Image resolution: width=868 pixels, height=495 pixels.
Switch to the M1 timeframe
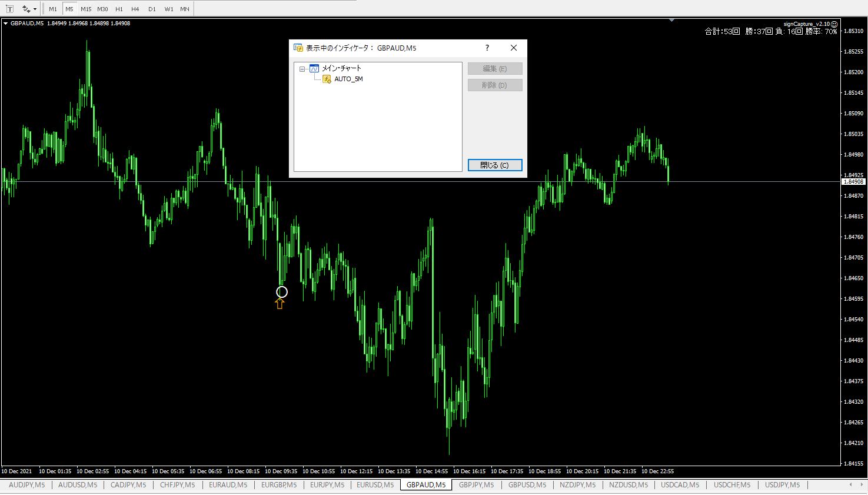pos(53,9)
